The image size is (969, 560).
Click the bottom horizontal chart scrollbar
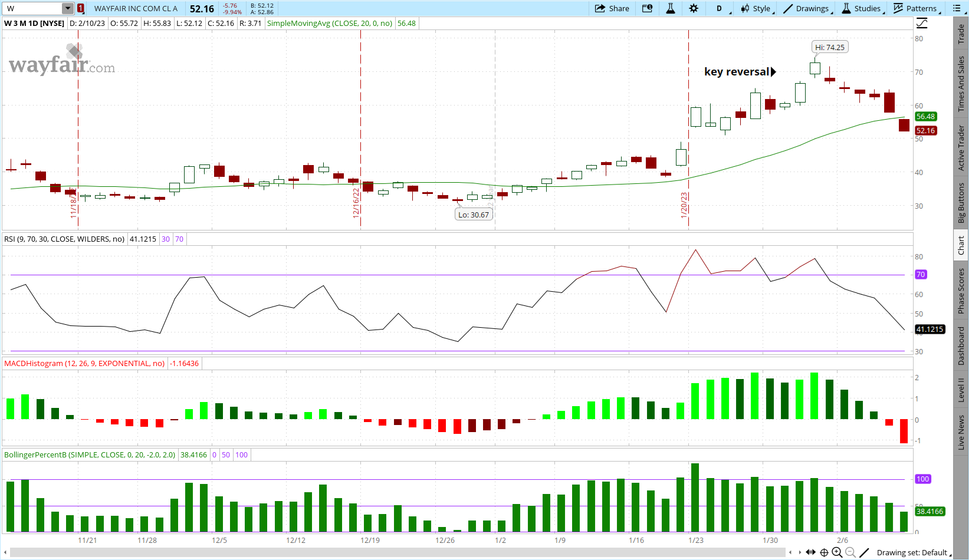click(396, 552)
